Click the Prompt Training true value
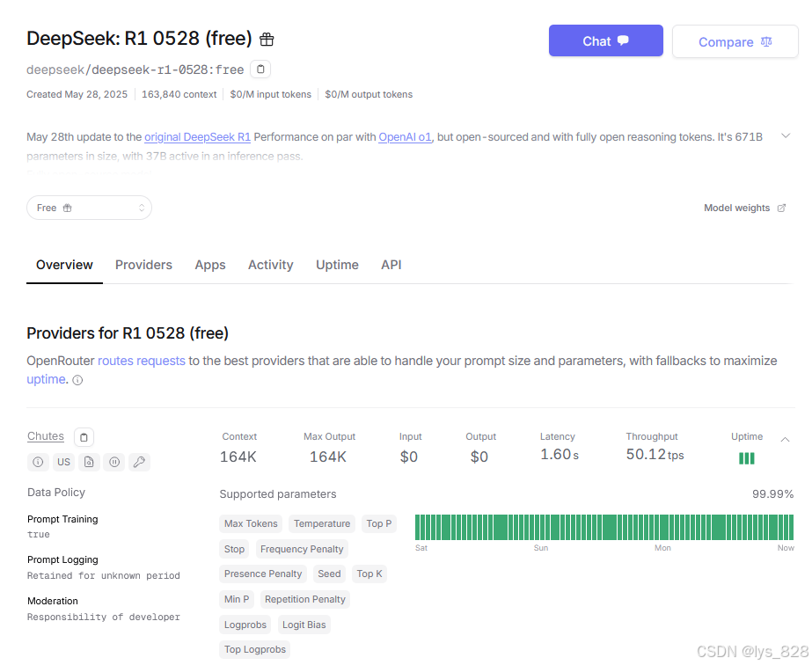This screenshot has height=665, width=812. 39,535
